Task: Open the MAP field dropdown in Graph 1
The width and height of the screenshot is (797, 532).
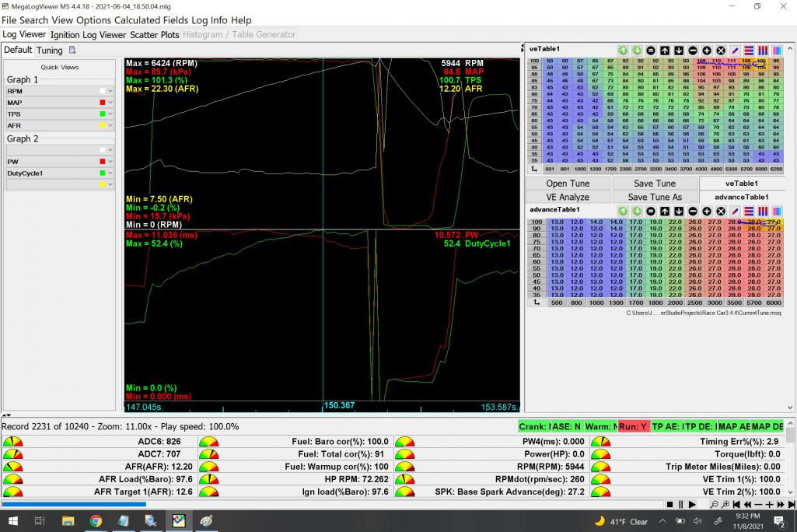Action: pos(110,103)
